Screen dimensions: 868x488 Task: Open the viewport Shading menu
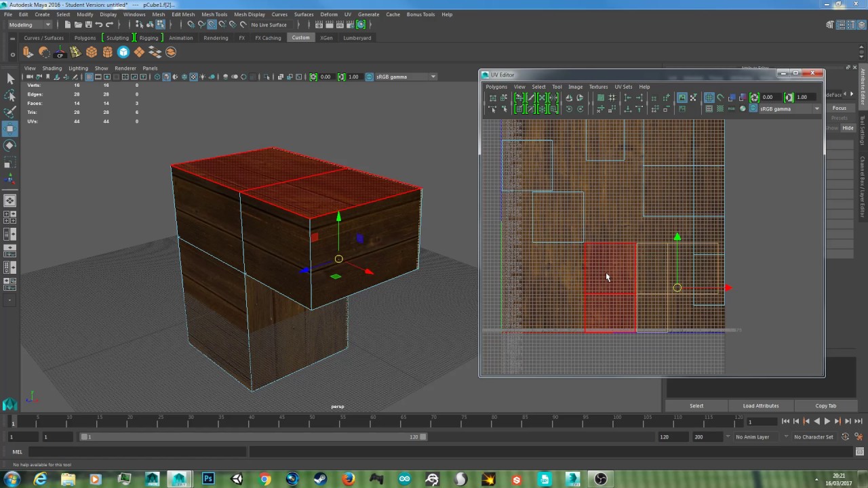[52, 68]
